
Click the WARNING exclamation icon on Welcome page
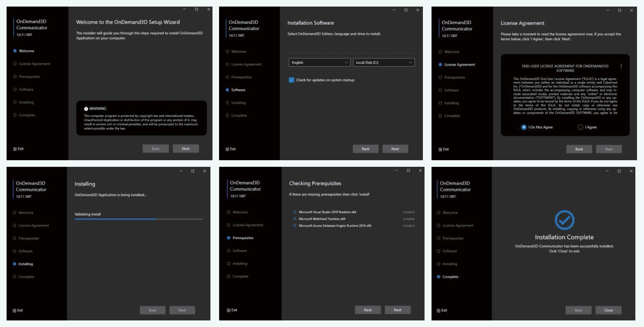click(x=86, y=109)
